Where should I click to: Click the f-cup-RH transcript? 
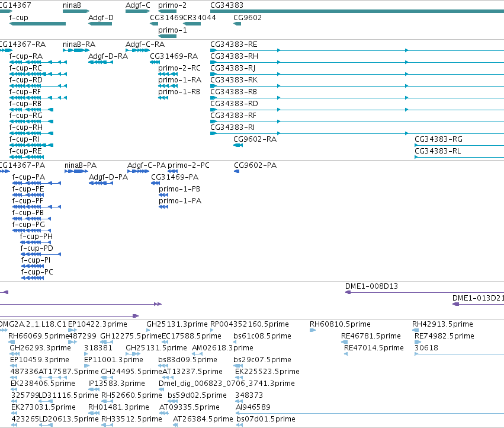point(31,133)
